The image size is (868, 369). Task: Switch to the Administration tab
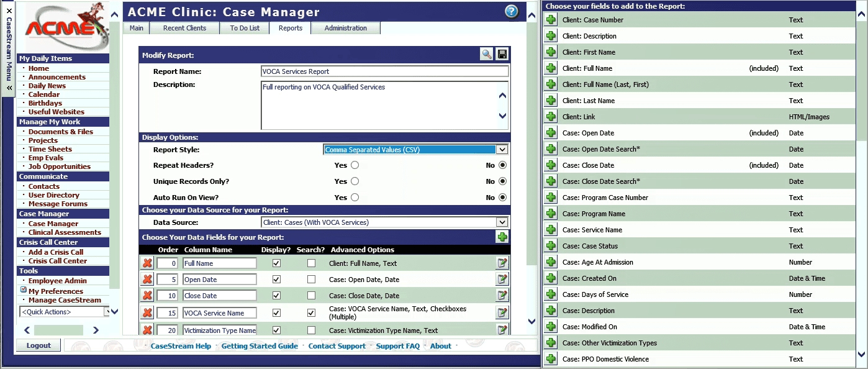[345, 28]
